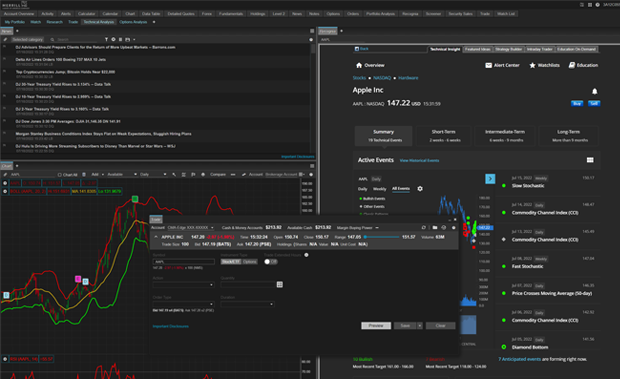Click the Buy button for Apple Inc

(x=577, y=104)
